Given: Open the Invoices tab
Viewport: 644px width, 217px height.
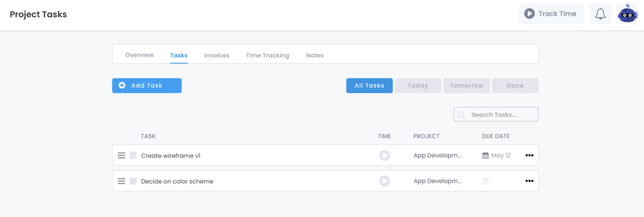Looking at the screenshot, I should click(217, 55).
